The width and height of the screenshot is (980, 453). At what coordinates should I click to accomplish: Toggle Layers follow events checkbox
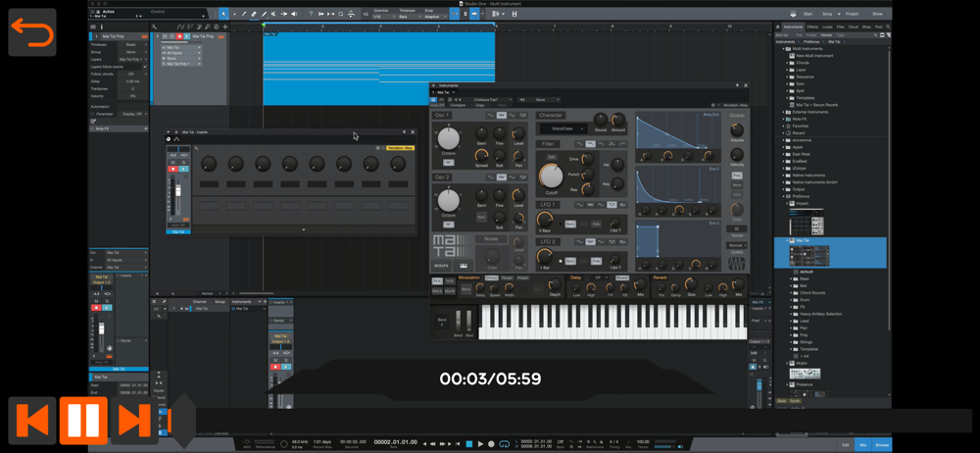click(145, 67)
